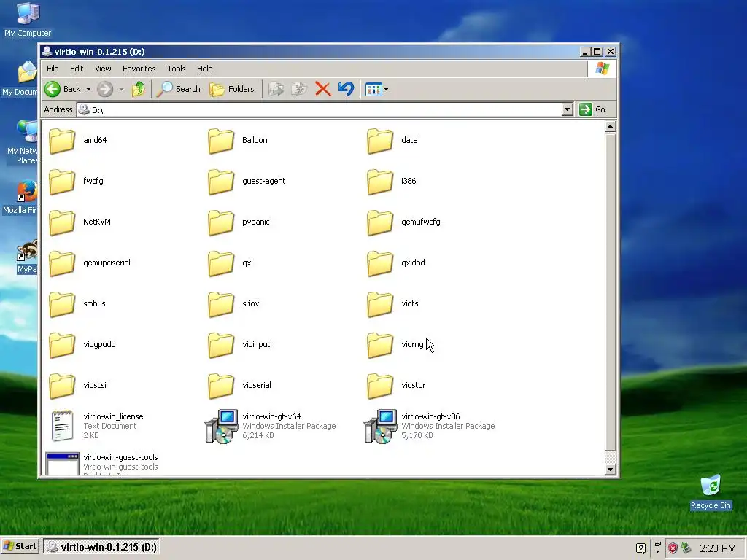Open the Help menu
Image resolution: width=747 pixels, height=560 pixels.
point(205,69)
